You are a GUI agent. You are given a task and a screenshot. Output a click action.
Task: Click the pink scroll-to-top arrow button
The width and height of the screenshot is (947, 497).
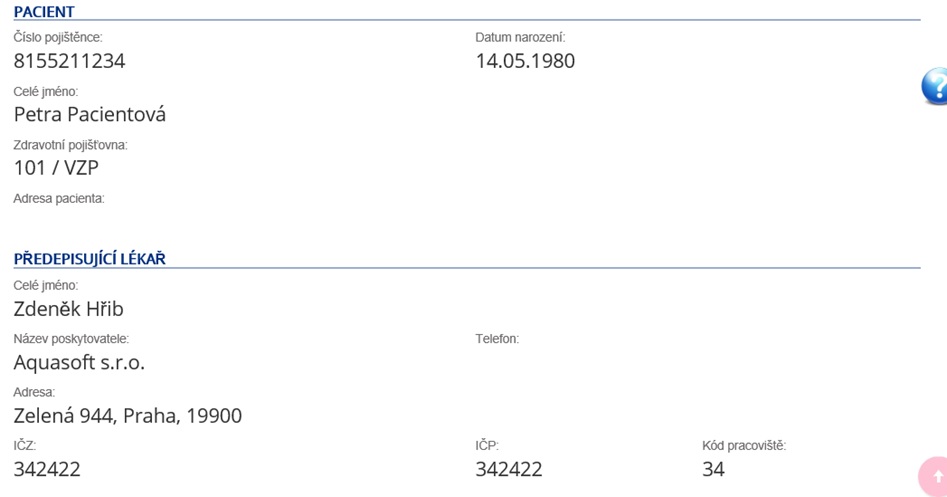click(934, 476)
